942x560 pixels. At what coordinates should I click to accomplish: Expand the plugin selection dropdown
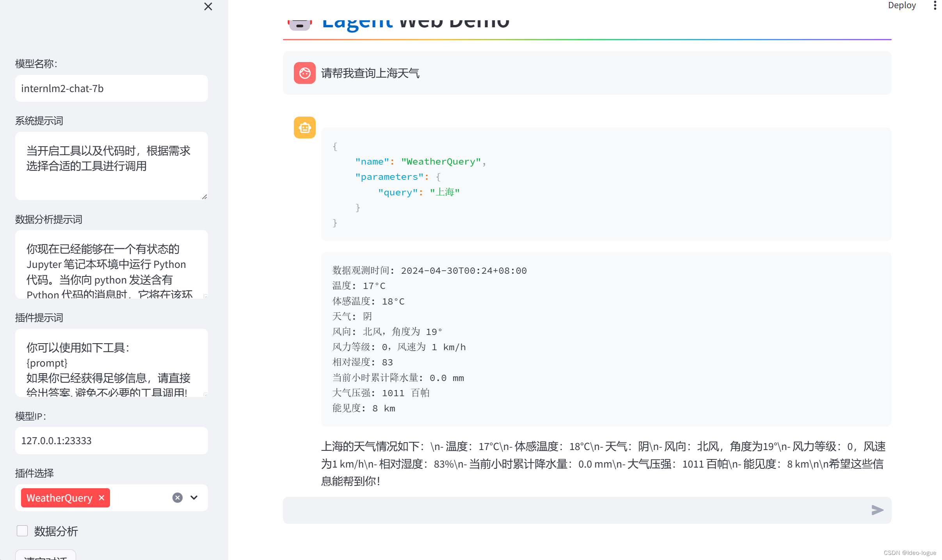click(194, 498)
